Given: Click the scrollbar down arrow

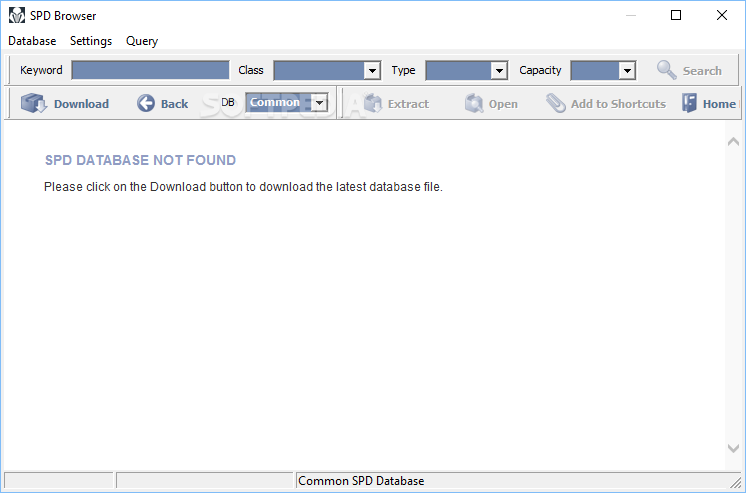Looking at the screenshot, I should [733, 448].
